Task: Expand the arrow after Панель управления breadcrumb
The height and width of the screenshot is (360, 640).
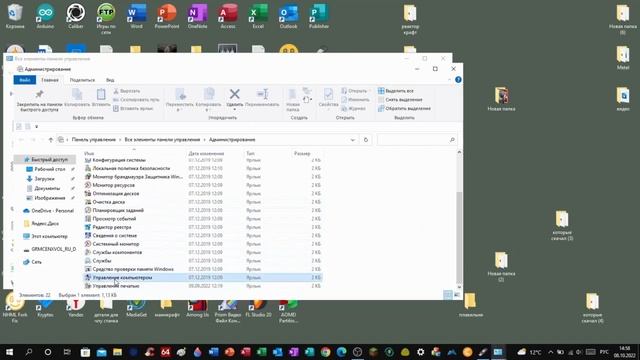Action: [120, 140]
